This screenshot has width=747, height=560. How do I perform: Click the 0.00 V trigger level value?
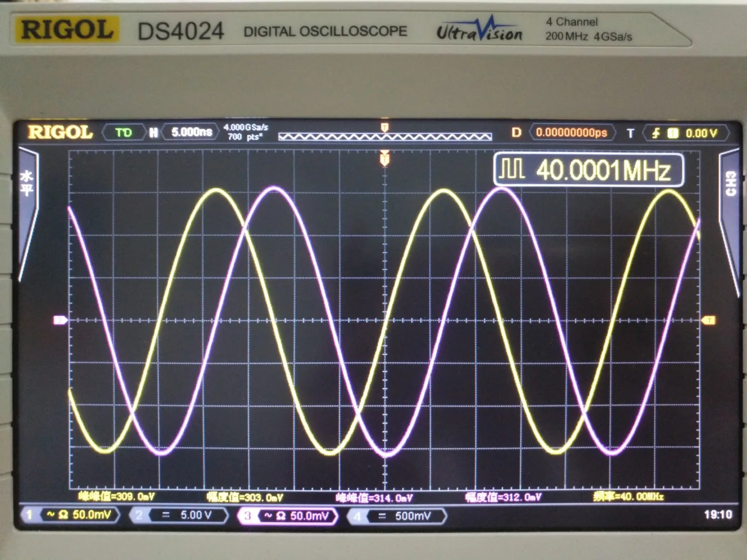(x=701, y=133)
